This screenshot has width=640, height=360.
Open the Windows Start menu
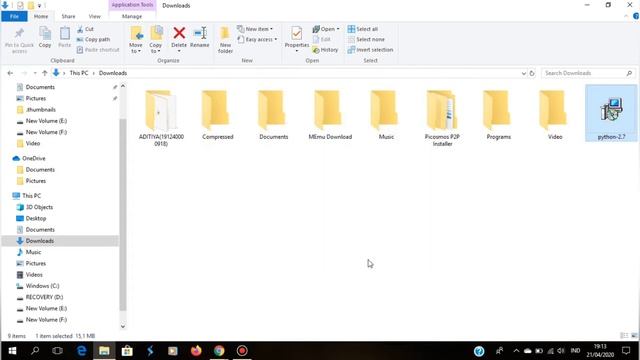click(x=12, y=351)
